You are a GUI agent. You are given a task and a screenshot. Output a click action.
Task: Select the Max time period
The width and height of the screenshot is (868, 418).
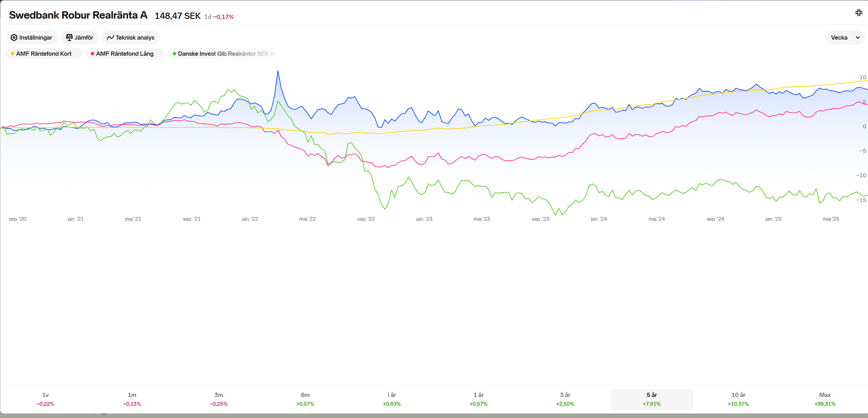pyautogui.click(x=825, y=399)
